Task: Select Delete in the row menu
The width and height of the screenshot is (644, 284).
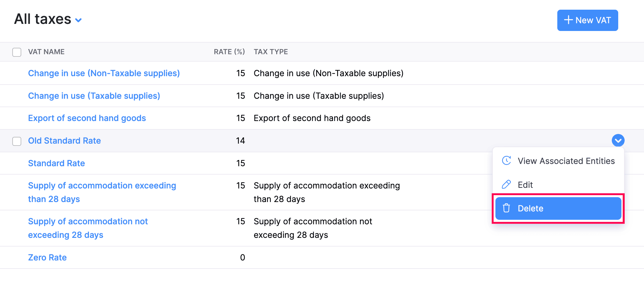Action: 530,208
